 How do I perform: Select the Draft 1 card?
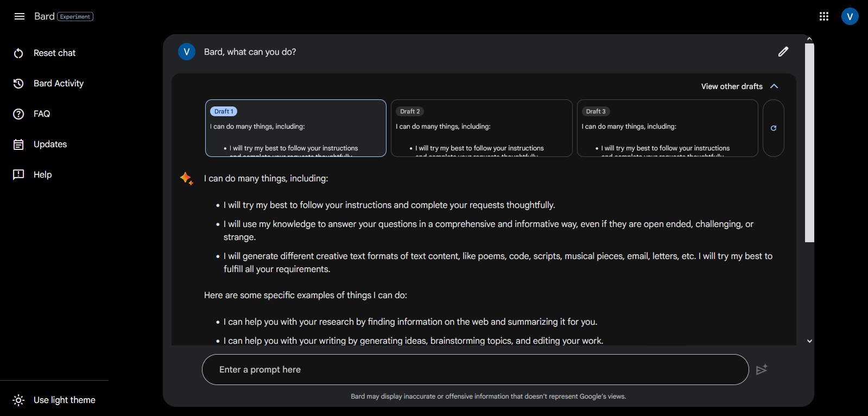click(x=296, y=128)
